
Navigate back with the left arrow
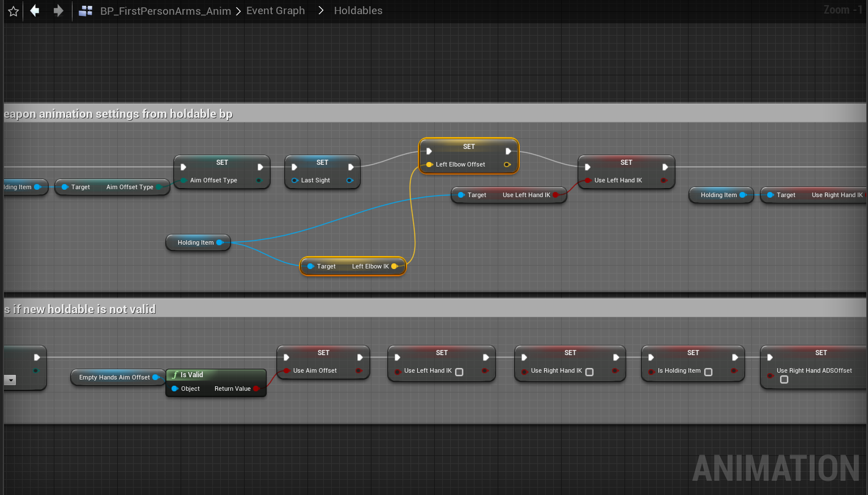click(x=35, y=11)
